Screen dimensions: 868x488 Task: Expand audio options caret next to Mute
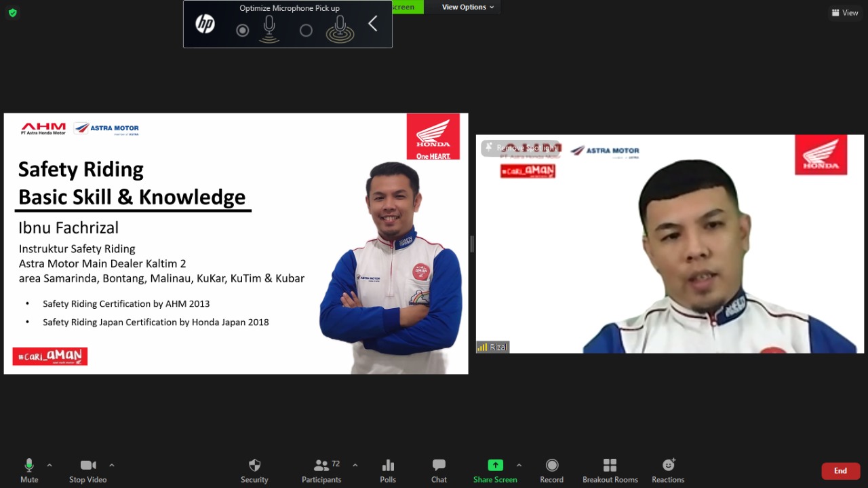pos(50,466)
